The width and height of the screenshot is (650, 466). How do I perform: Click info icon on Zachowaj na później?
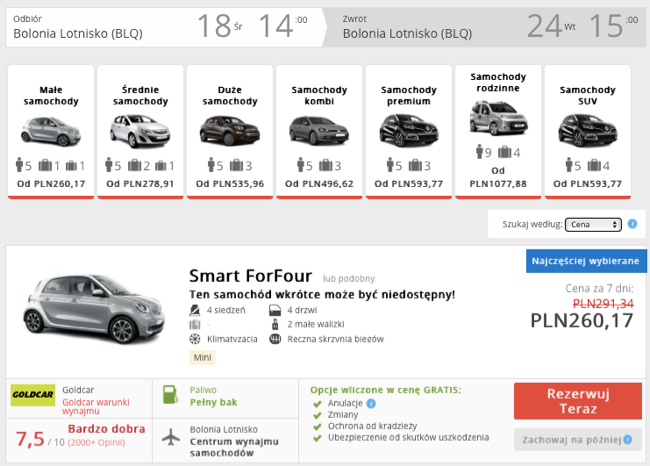pyautogui.click(x=628, y=439)
